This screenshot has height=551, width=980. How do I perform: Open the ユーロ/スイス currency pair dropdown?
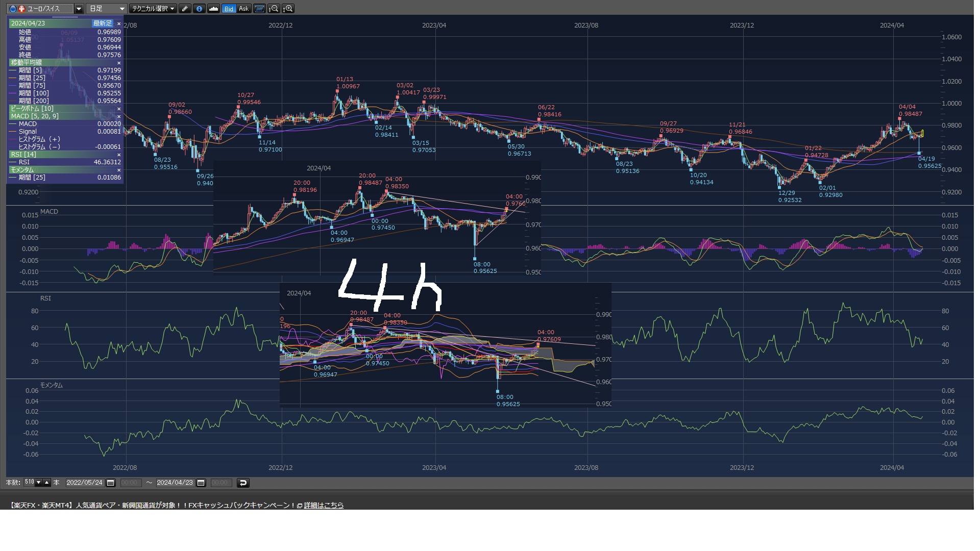[x=79, y=9]
